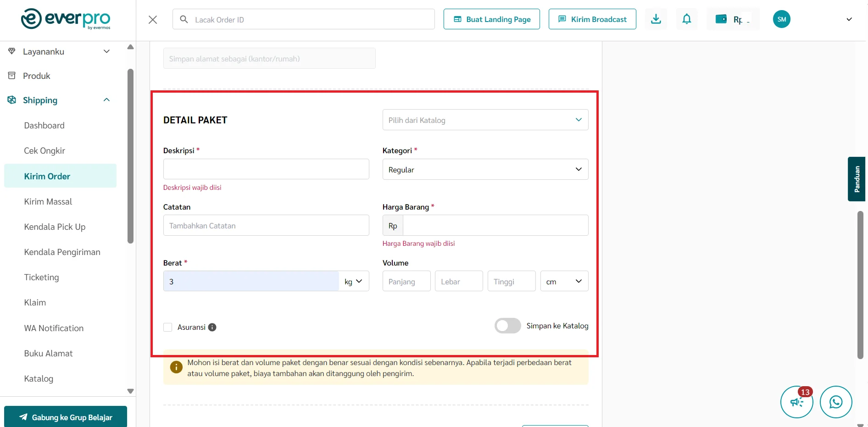Change the weight unit kg dropdown
Screen dimensions: 868x427
point(354,281)
